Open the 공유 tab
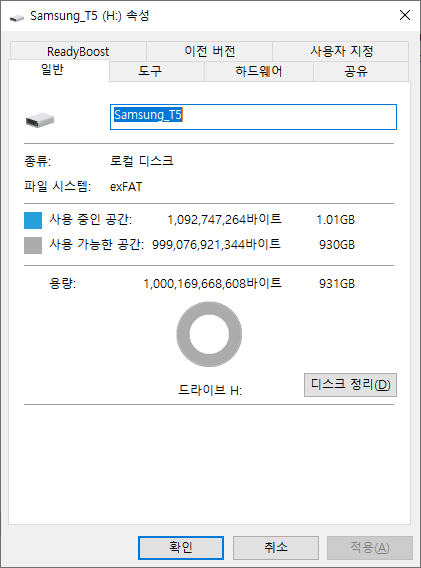Image resolution: width=421 pixels, height=568 pixels. [361, 71]
